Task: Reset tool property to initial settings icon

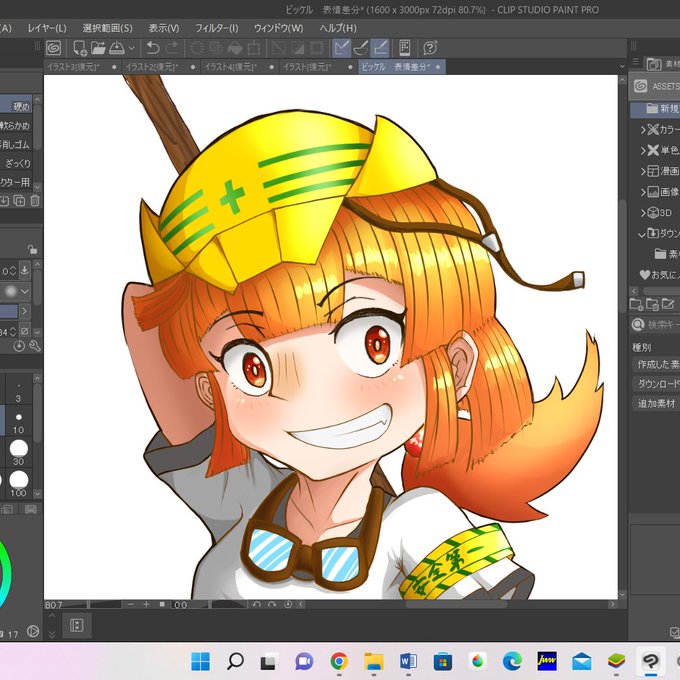Action: [x=19, y=346]
